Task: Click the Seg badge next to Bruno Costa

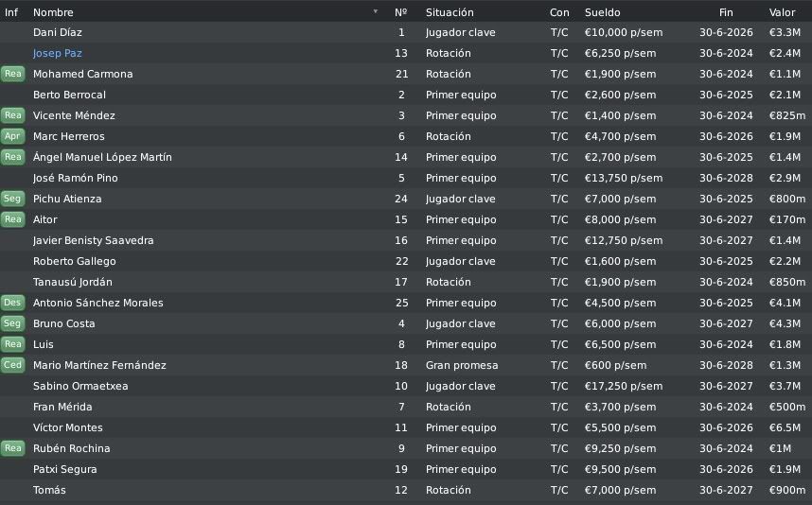Action: tap(12, 323)
